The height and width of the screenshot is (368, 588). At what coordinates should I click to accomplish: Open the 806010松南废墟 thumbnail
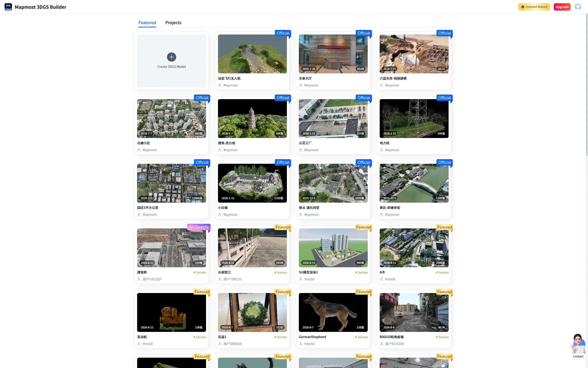[414, 312]
